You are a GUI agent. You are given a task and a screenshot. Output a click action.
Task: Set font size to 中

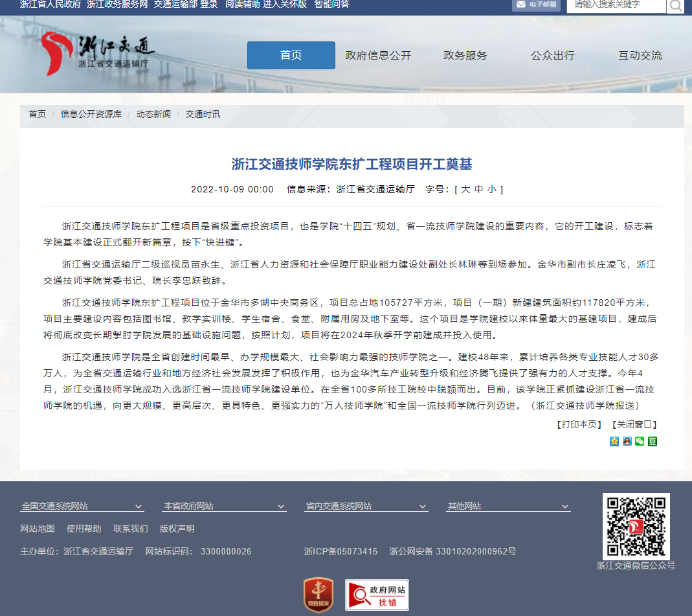click(478, 189)
